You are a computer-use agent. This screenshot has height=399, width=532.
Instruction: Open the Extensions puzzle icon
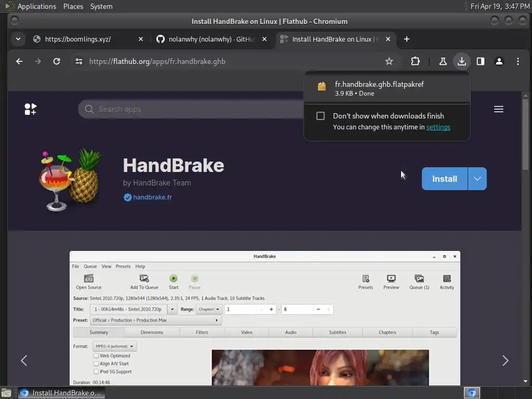coord(415,61)
